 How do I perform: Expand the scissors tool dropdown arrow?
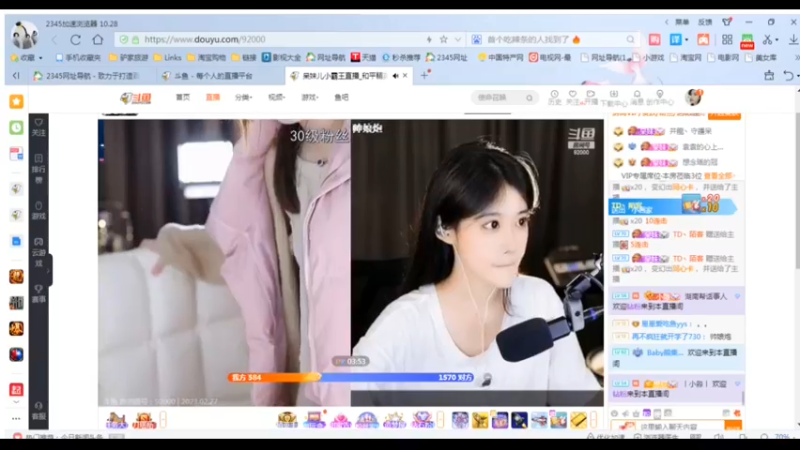click(777, 39)
